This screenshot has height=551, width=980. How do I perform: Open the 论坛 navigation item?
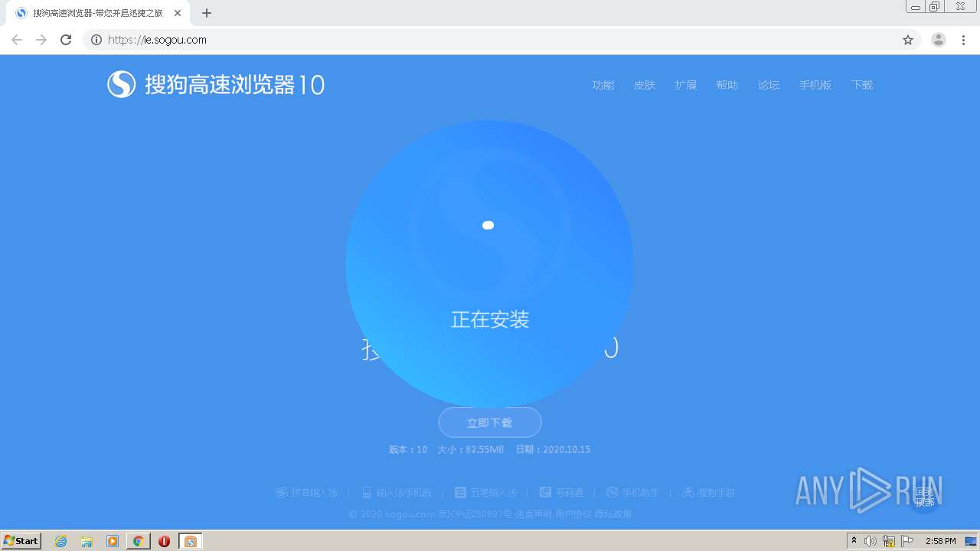click(x=769, y=85)
